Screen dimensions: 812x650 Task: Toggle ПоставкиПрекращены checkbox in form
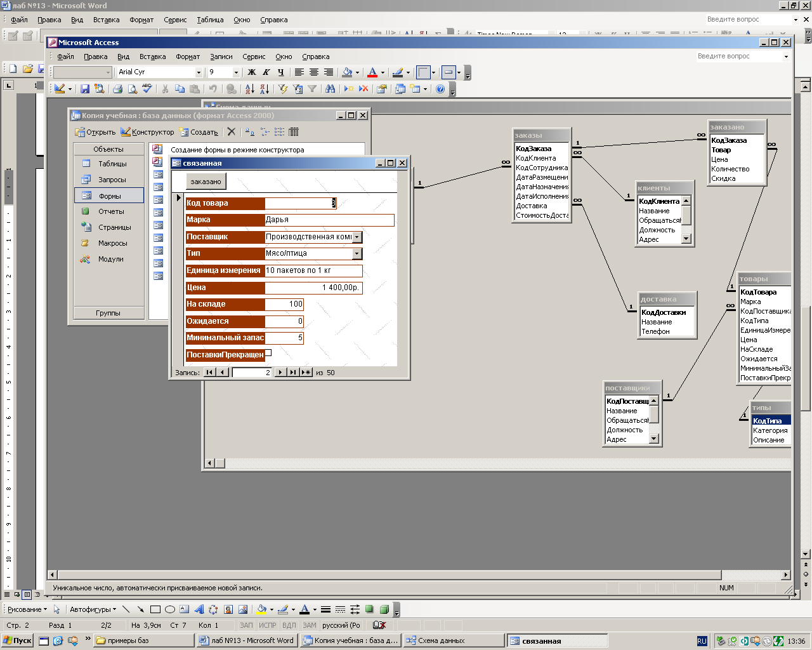[x=268, y=353]
